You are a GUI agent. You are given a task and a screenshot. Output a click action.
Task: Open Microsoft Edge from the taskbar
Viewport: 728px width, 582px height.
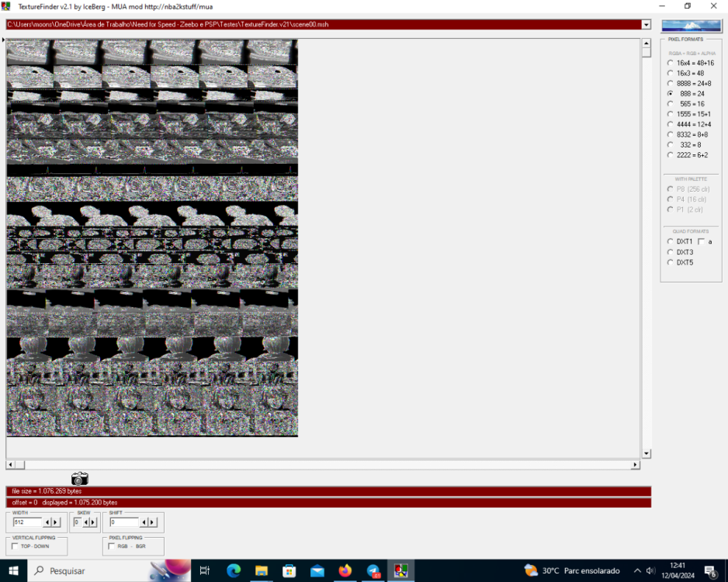point(234,571)
